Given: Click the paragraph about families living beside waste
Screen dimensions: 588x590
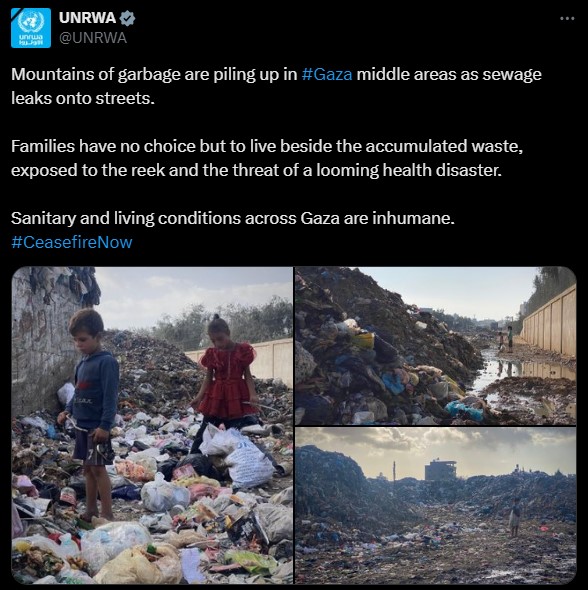Looking at the screenshot, I should (267, 158).
